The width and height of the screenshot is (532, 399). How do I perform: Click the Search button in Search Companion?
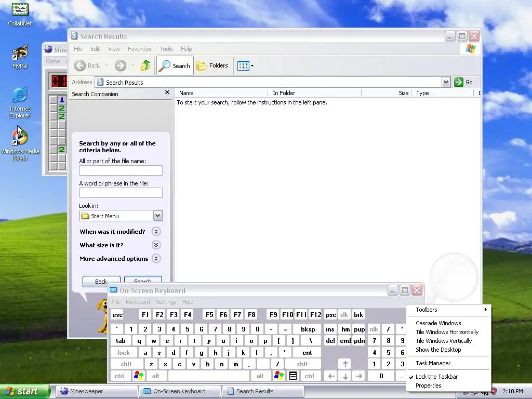143,280
